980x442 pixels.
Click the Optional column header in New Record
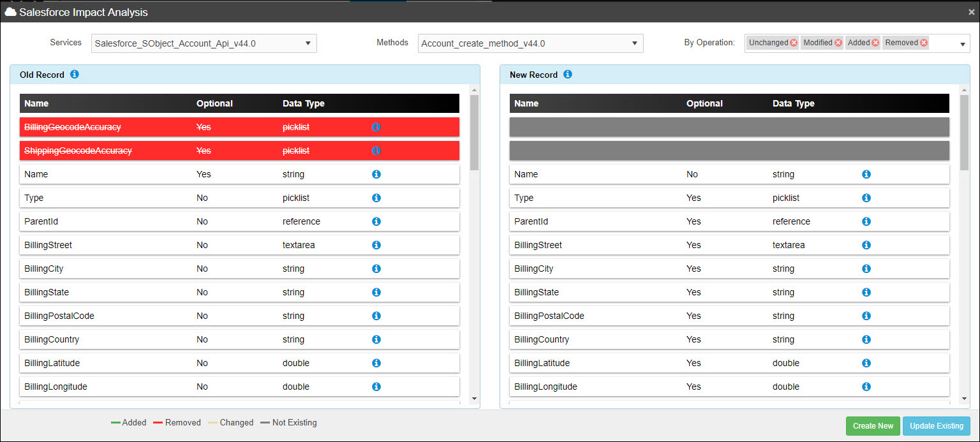coord(704,103)
